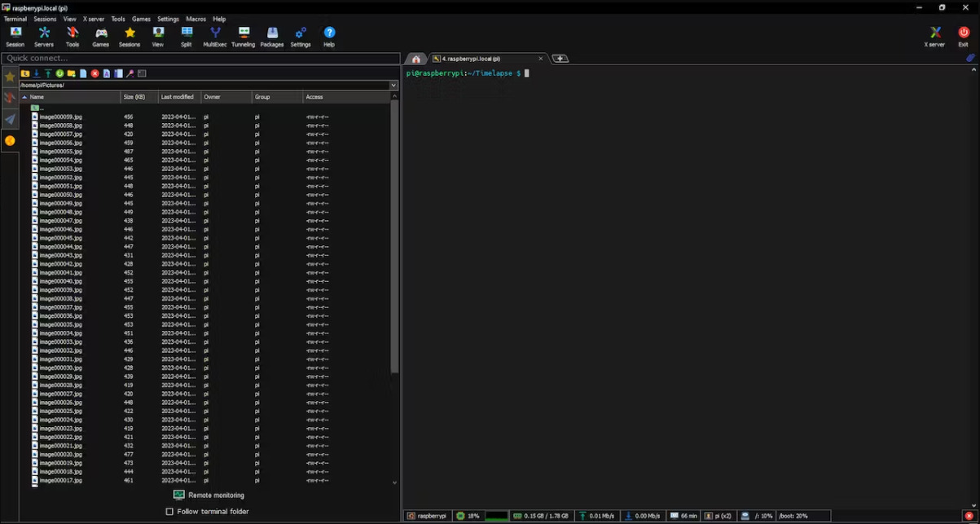Viewport: 980px width, 524px height.
Task: Click the /home/pi/Pictures/ path field
Action: (x=204, y=85)
